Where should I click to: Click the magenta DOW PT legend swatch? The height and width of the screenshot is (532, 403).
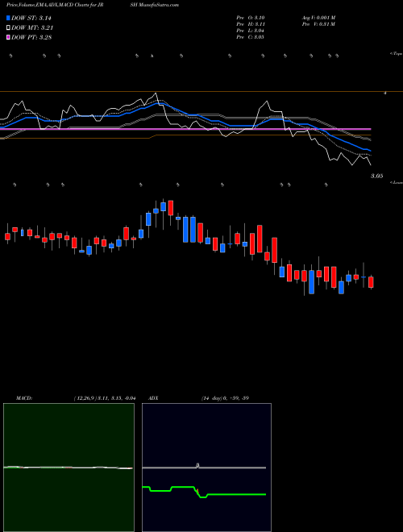(x=8, y=37)
